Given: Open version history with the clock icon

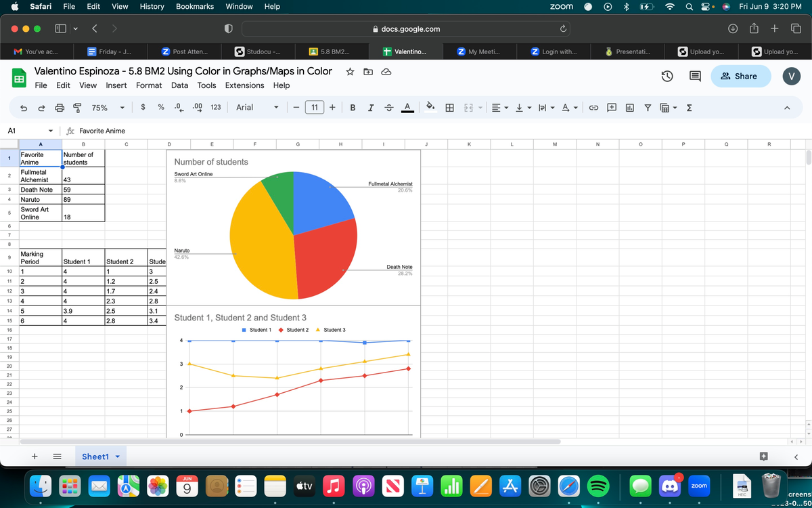Looking at the screenshot, I should tap(667, 77).
